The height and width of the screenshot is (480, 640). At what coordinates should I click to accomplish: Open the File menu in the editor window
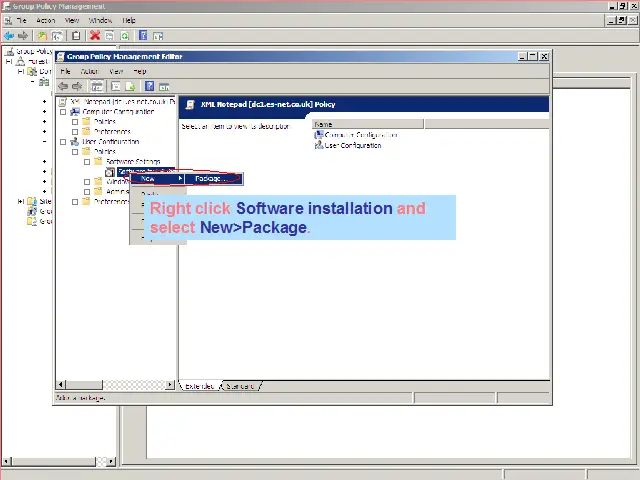66,72
